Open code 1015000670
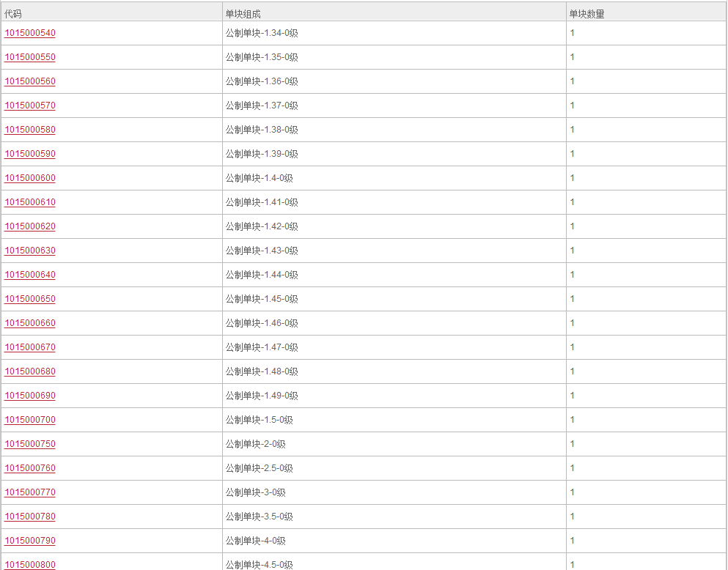 tap(30, 347)
